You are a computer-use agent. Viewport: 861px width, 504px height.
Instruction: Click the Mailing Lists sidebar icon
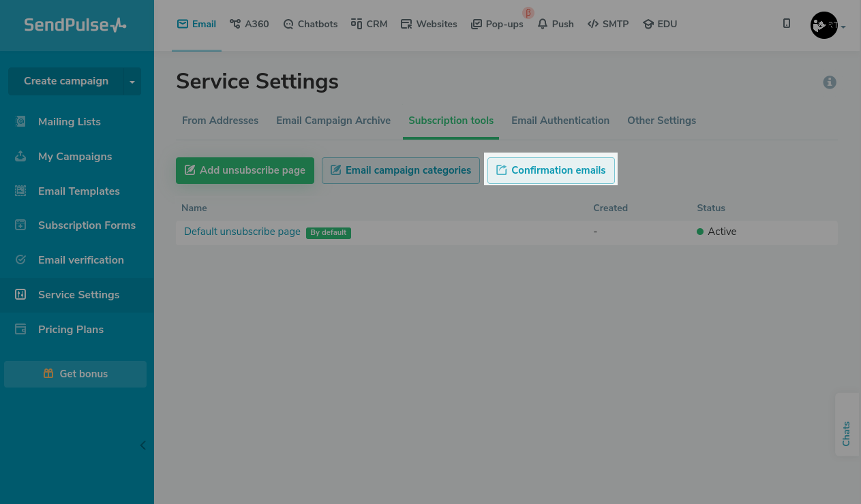click(x=20, y=122)
